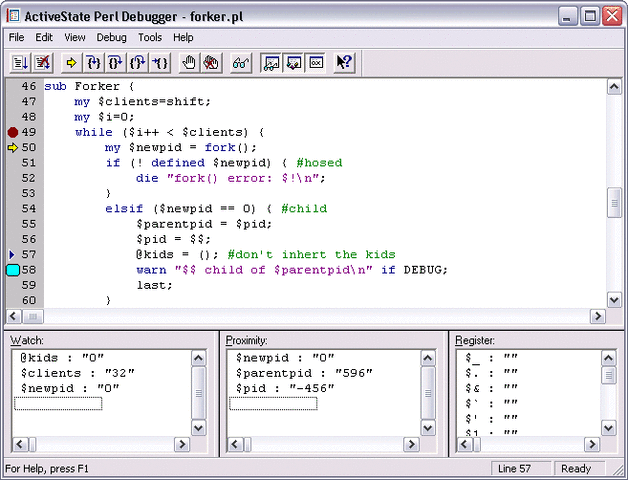This screenshot has width=628, height=480.
Task: Click the Proximity pane scroll left arrow
Action: point(235,444)
